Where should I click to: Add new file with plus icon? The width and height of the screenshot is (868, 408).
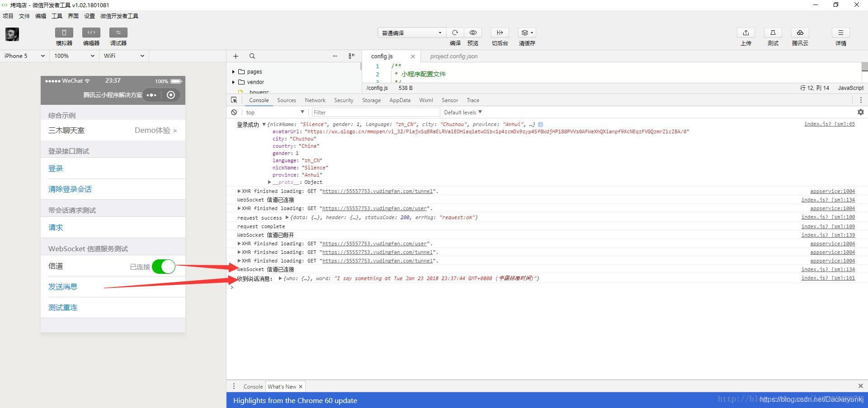pos(236,56)
